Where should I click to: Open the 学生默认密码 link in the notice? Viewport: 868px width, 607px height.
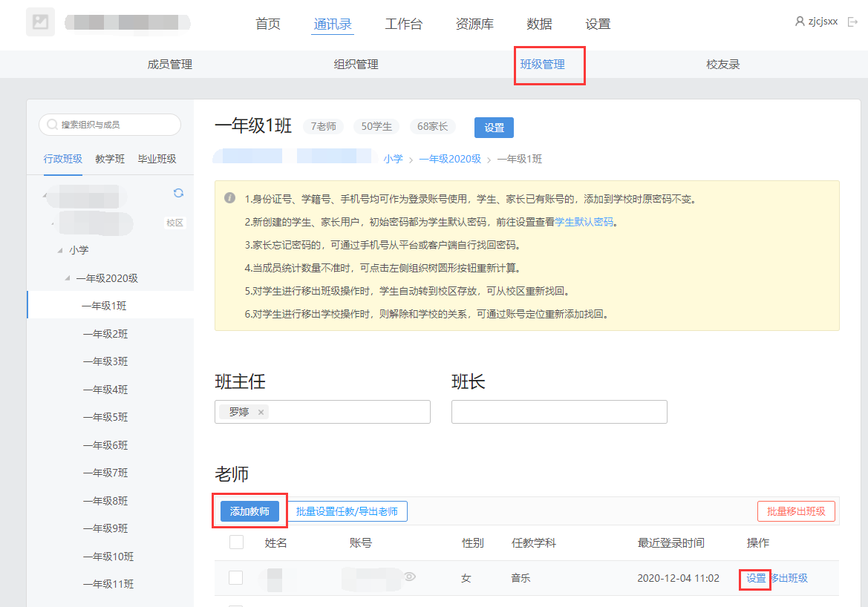(x=584, y=222)
